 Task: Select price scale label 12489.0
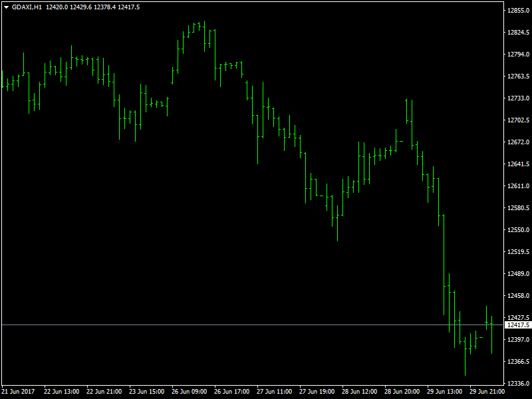pyautogui.click(x=518, y=274)
